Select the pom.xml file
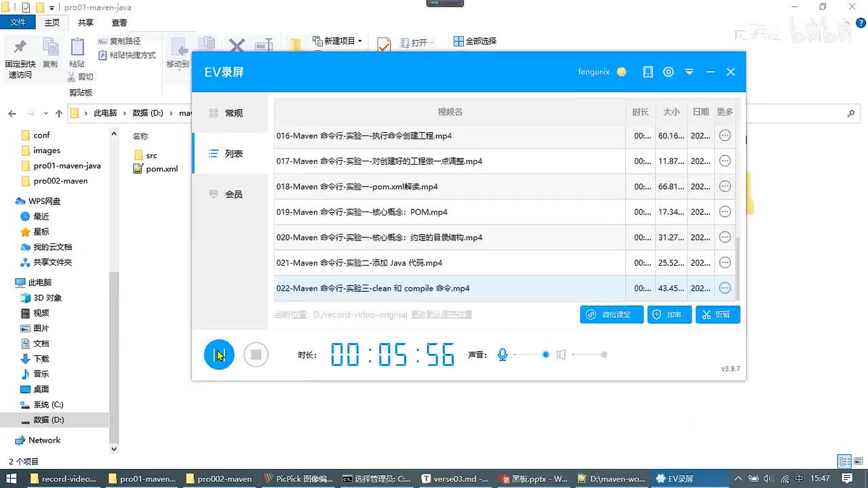The width and height of the screenshot is (868, 488). pyautogui.click(x=156, y=169)
